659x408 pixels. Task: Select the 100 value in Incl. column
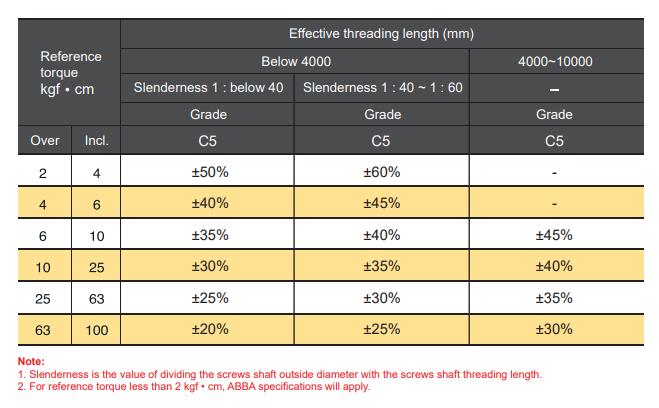(97, 330)
